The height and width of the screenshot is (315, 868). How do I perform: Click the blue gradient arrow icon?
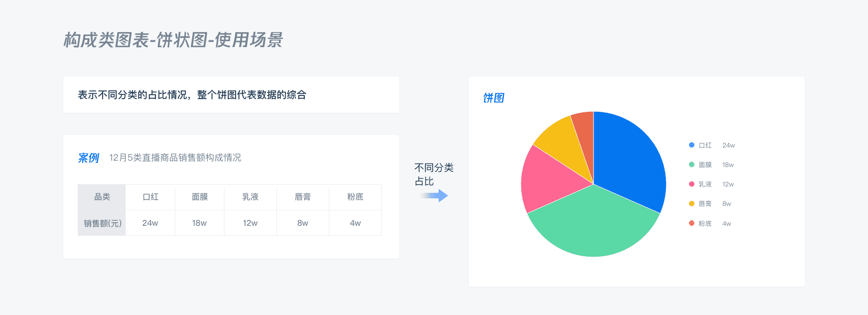[434, 196]
